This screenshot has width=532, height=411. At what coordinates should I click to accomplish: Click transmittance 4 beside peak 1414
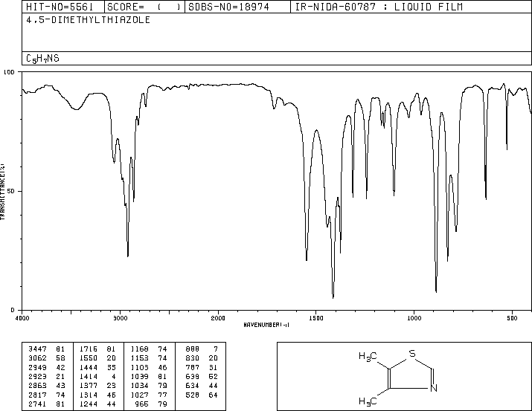114,376
